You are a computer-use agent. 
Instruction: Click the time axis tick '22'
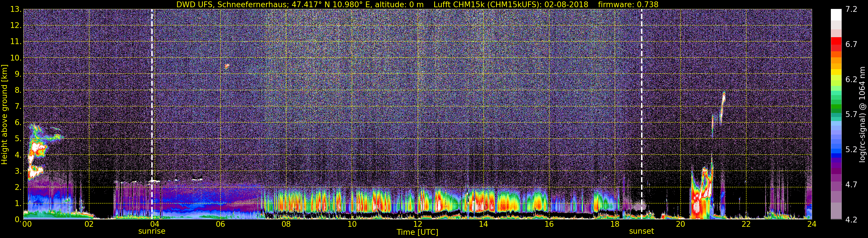[746, 224]
